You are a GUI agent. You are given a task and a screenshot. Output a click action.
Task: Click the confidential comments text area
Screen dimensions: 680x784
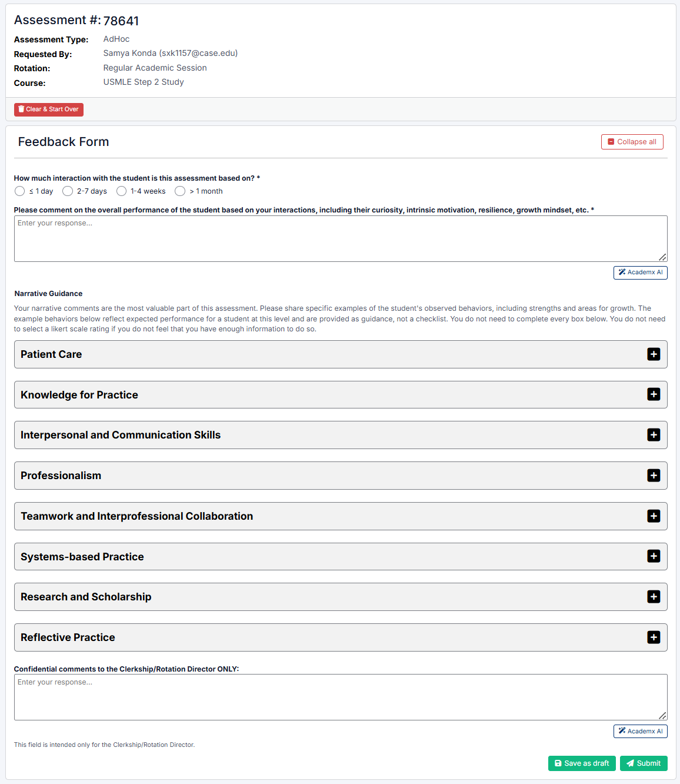pyautogui.click(x=341, y=697)
